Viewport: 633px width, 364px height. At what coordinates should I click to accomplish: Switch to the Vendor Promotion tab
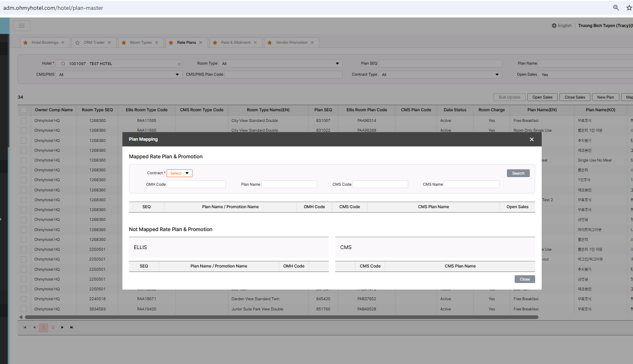[291, 43]
